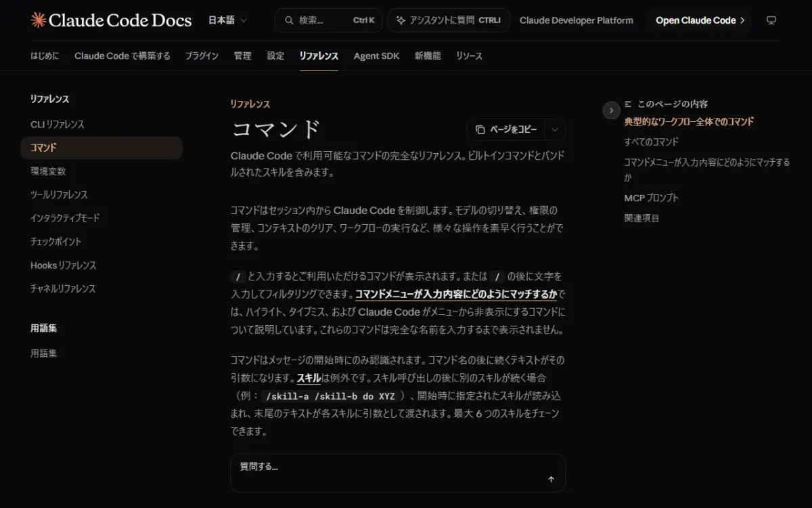Go to the 管理 tab

(242, 56)
